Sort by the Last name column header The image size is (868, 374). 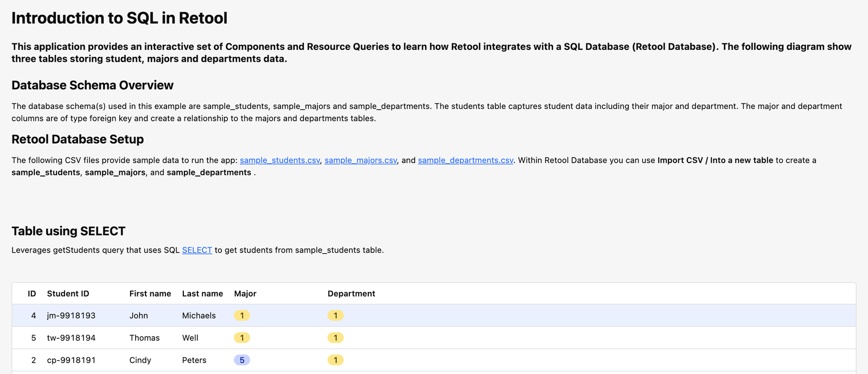[x=202, y=294]
